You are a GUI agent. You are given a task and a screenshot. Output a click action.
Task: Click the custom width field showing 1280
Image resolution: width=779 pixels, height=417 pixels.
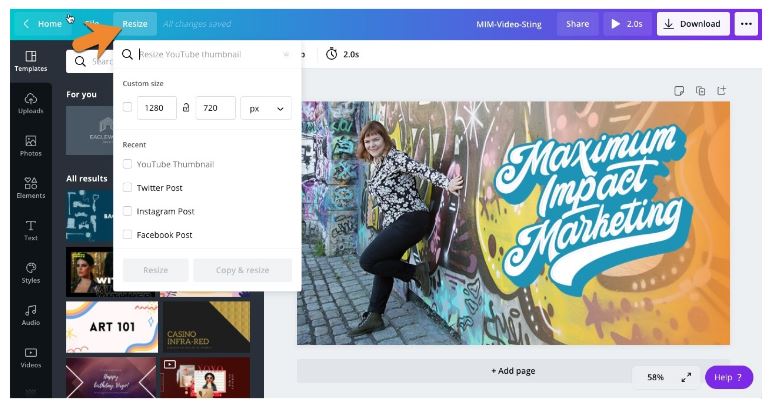[x=156, y=108]
